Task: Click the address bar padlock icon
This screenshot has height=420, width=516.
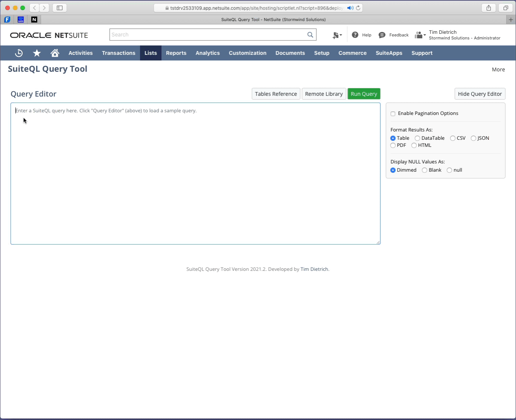Action: [x=167, y=8]
